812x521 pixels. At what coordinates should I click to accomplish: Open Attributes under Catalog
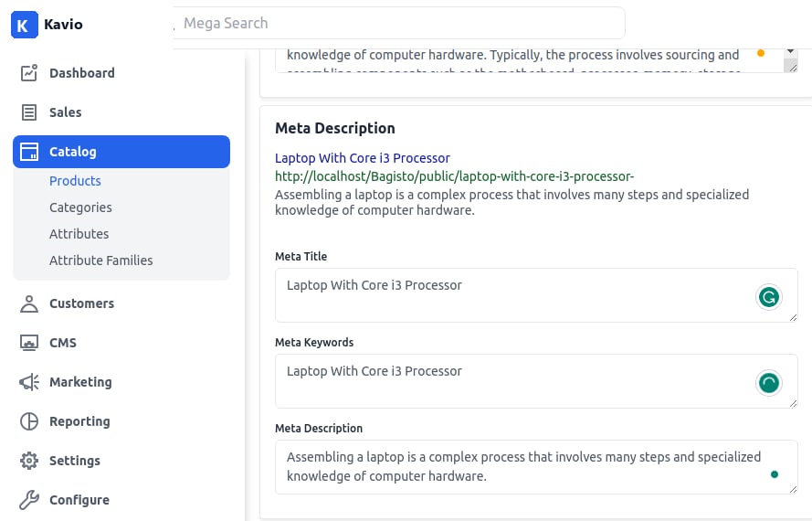[79, 234]
